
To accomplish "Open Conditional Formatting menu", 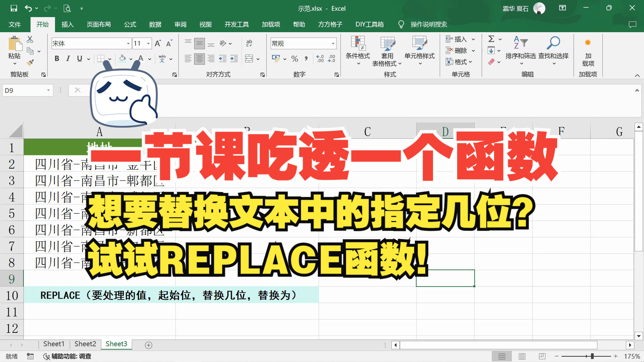I will 358,50.
